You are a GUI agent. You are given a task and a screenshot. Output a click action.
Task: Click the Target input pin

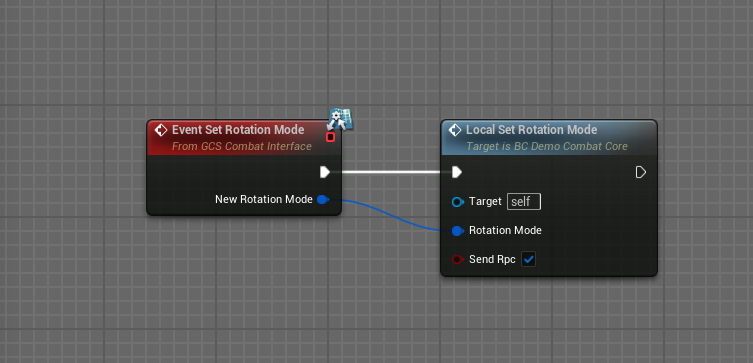458,202
